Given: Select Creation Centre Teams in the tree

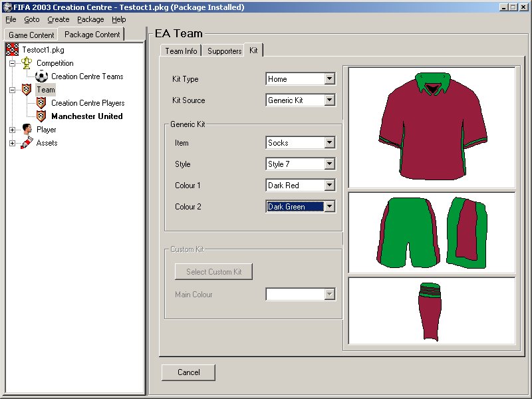Looking at the screenshot, I should [x=87, y=76].
